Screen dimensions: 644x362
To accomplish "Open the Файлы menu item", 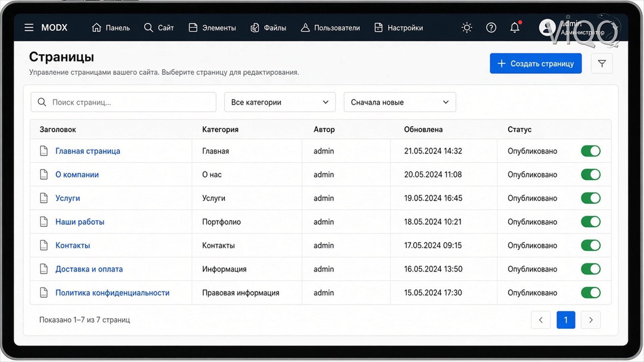I will (268, 27).
